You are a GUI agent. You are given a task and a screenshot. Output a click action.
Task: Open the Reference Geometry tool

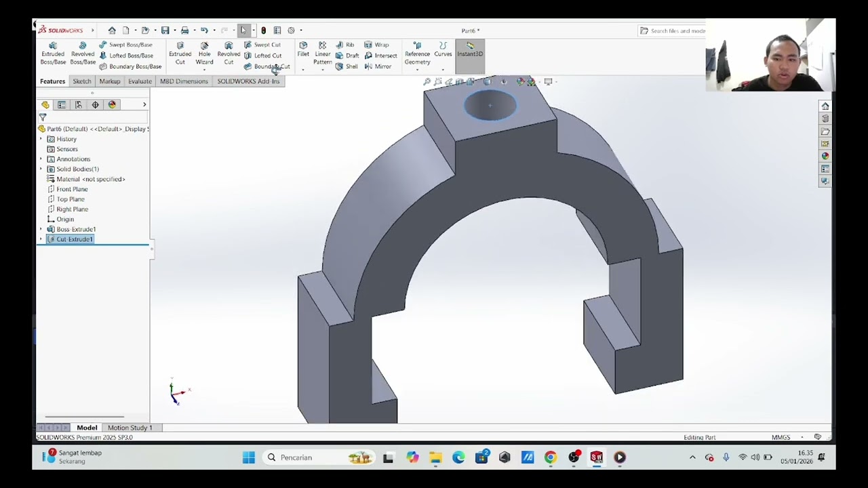[x=417, y=54]
